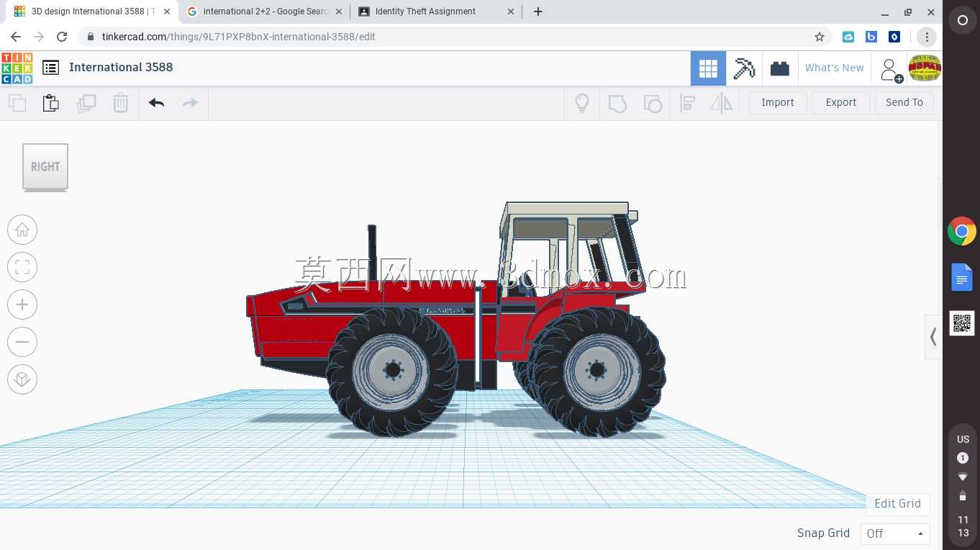Select the 3D design International 3588 tab
The width and height of the screenshot is (980, 550).
(91, 12)
